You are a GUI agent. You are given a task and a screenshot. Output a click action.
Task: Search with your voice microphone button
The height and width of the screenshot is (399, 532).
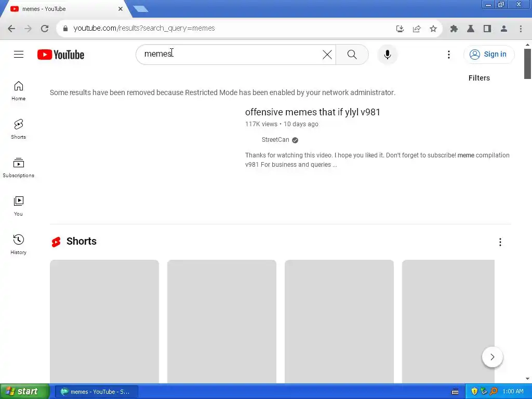387,55
